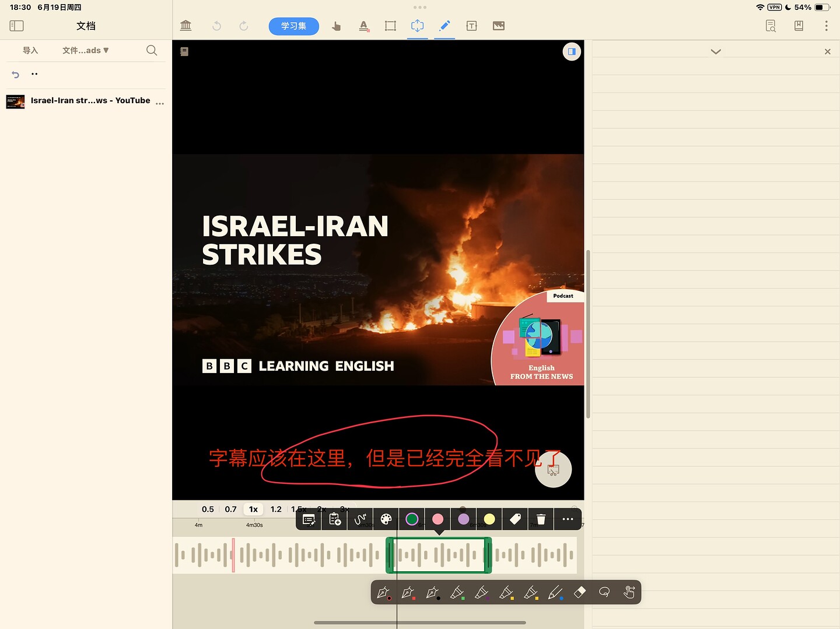840x629 pixels.
Task: Set playback speed to 1x
Action: pos(253,509)
